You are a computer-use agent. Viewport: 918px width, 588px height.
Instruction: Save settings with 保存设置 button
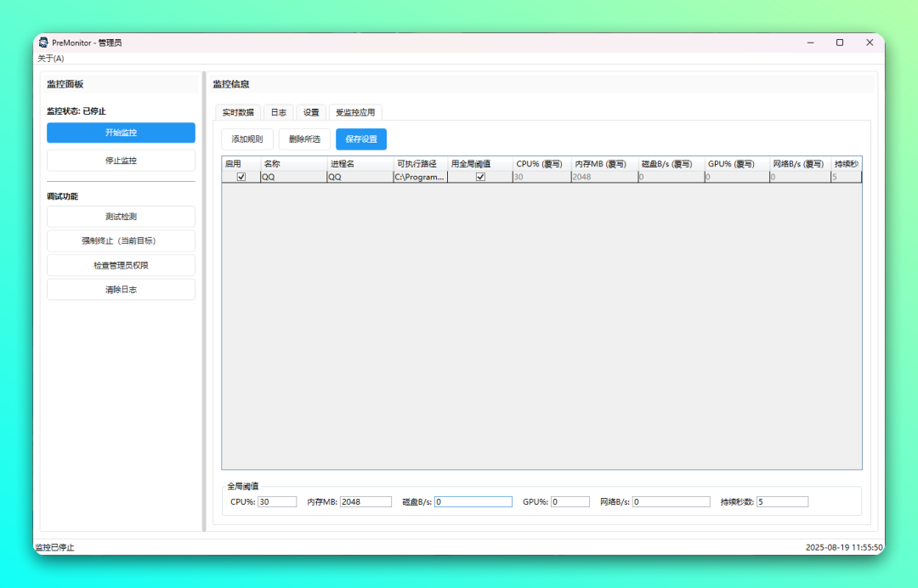(361, 139)
